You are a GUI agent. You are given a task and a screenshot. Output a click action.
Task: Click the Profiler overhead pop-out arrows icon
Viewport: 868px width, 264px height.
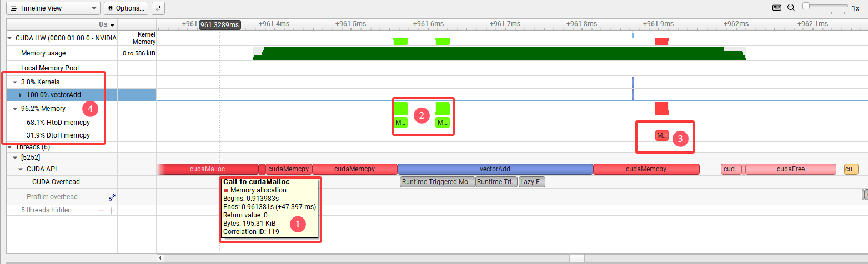pyautogui.click(x=112, y=197)
